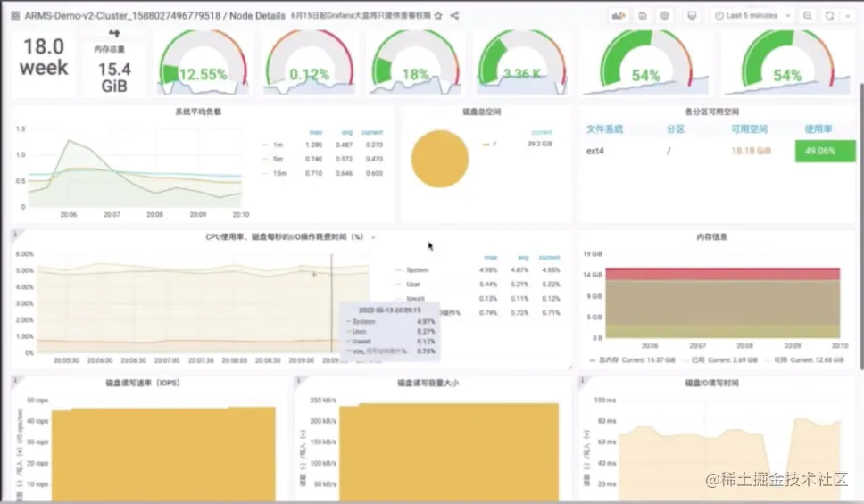Viewport: 864px width, 504px height.
Task: Click the 0.12% gauge panel
Action: click(309, 63)
